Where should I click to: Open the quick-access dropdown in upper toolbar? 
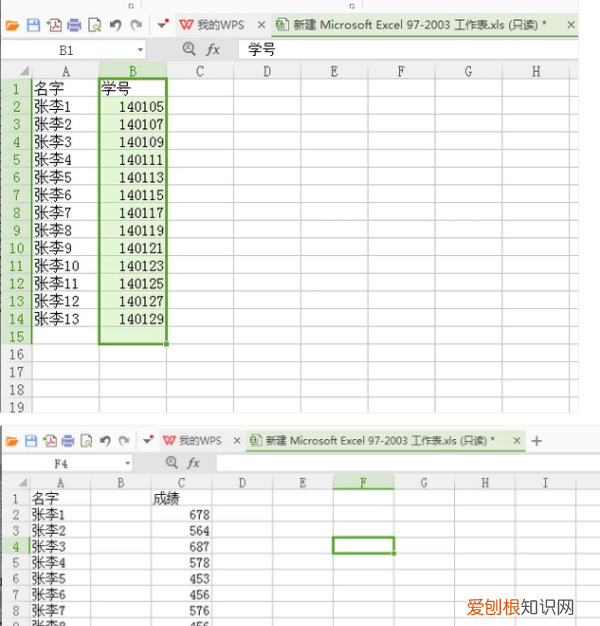pos(162,25)
